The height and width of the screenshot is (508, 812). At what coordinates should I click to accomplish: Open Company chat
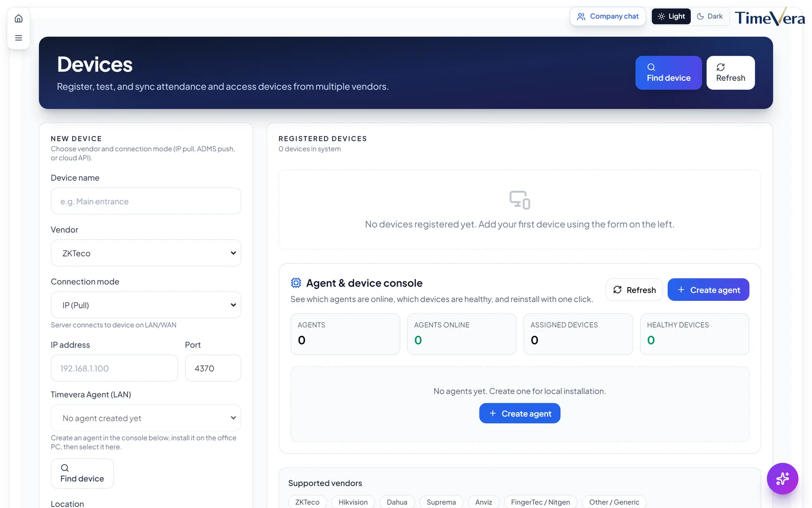pyautogui.click(x=607, y=16)
